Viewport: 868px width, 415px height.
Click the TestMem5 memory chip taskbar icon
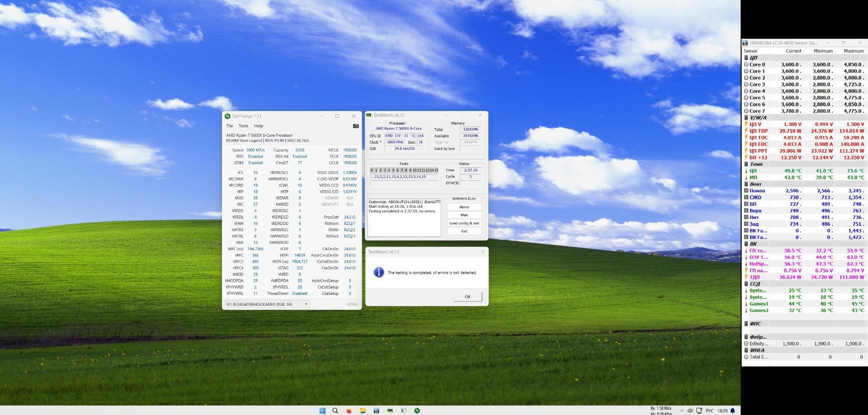pos(390,410)
